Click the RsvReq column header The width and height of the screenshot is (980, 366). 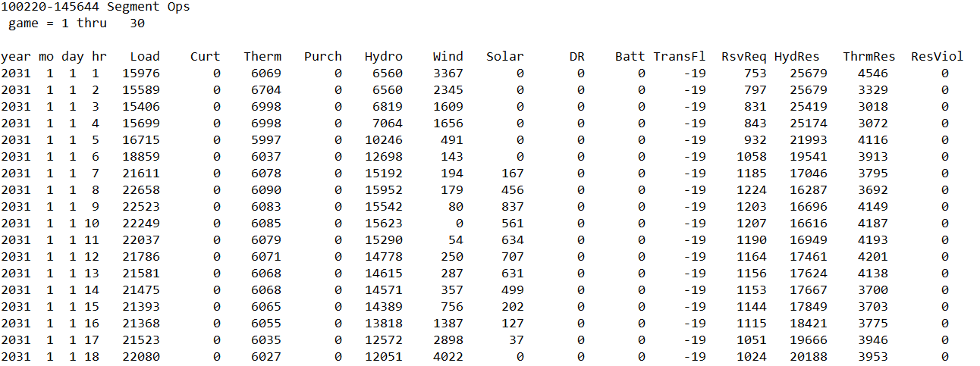(x=743, y=57)
